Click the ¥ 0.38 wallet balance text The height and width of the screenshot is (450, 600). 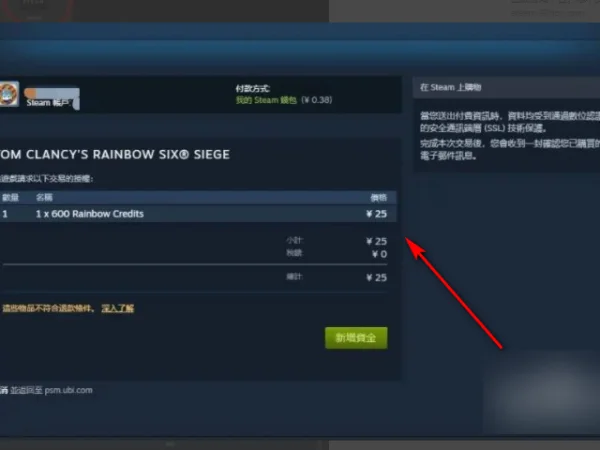316,100
